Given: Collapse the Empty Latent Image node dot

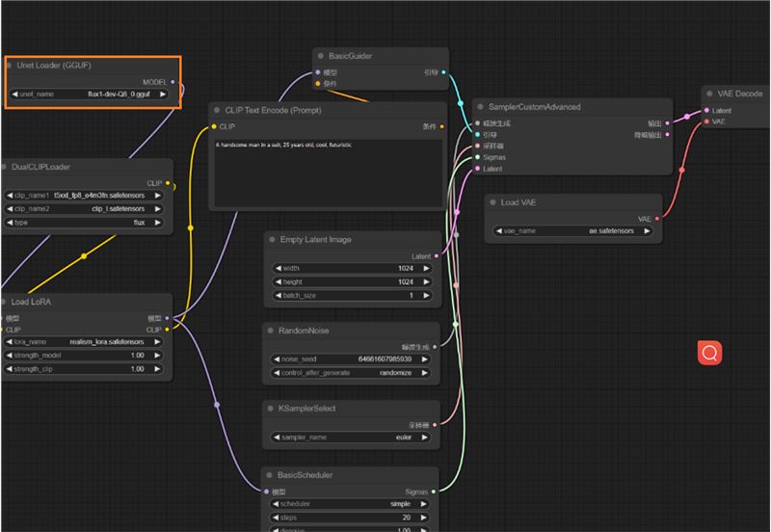Looking at the screenshot, I should (x=272, y=239).
